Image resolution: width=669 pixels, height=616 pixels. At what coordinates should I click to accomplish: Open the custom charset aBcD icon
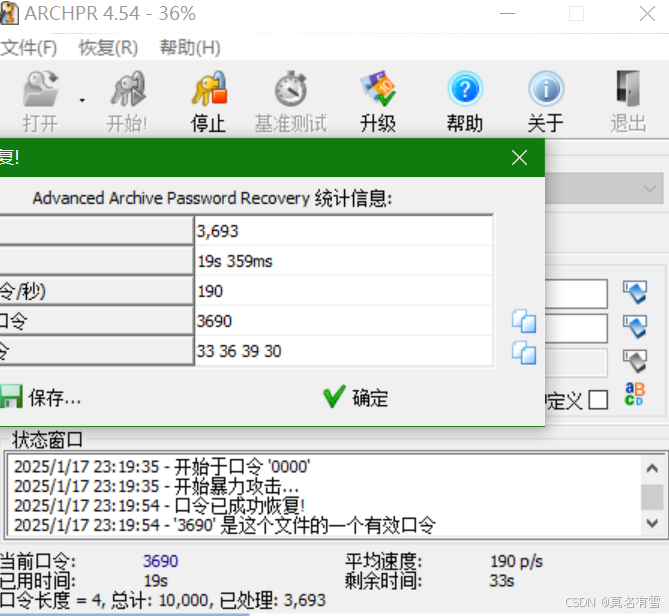[x=635, y=394]
